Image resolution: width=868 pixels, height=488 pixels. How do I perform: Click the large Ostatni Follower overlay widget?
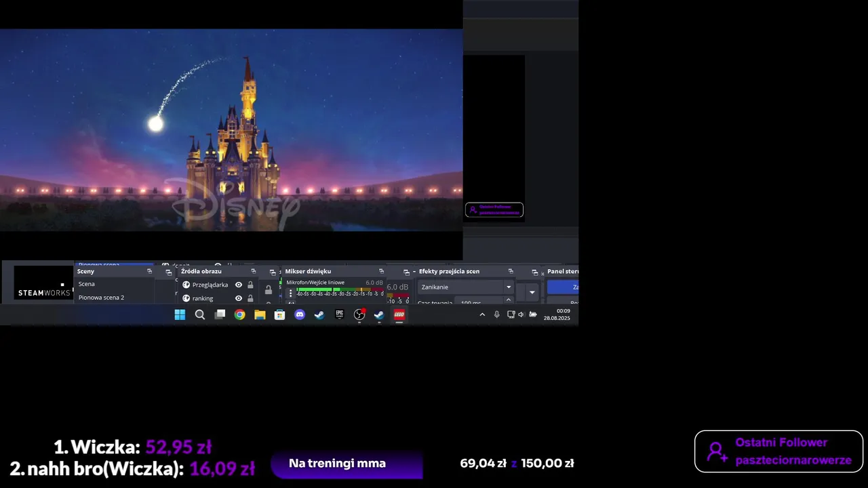[x=778, y=451]
